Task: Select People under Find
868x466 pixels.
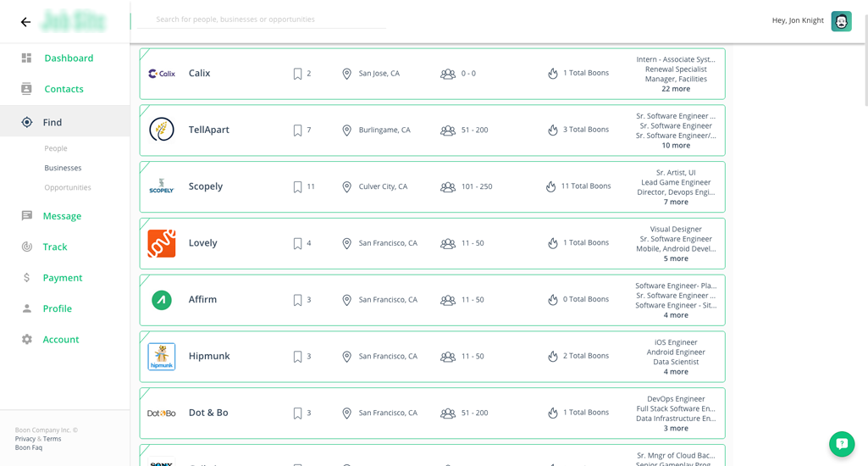Action: click(56, 148)
